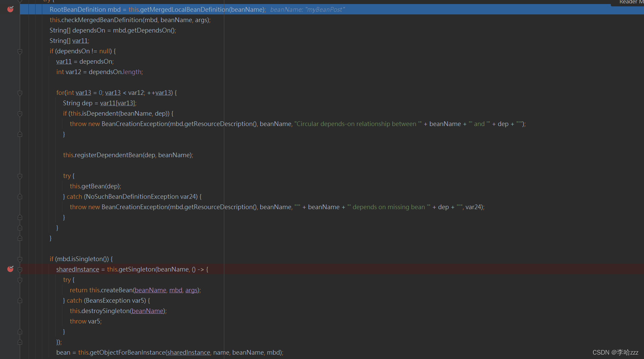644x359 pixels.
Task: Click mbd.isSingleton() condition
Action: coord(83,259)
